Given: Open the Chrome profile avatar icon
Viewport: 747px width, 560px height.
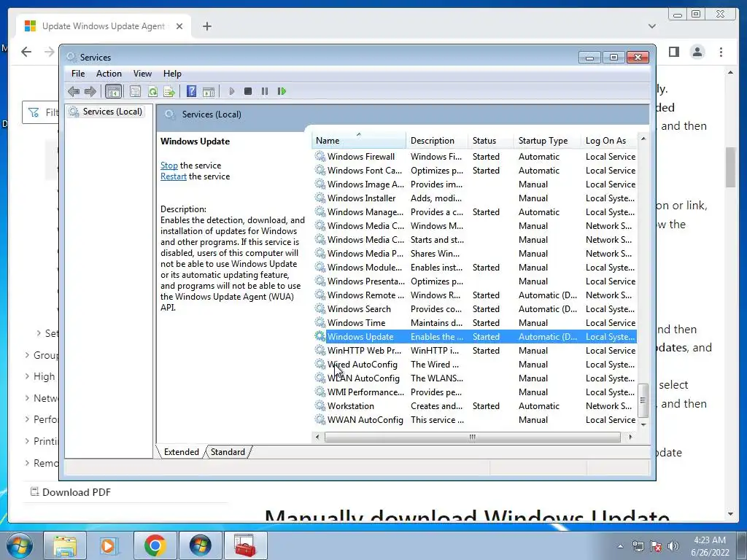Looking at the screenshot, I should tap(697, 52).
